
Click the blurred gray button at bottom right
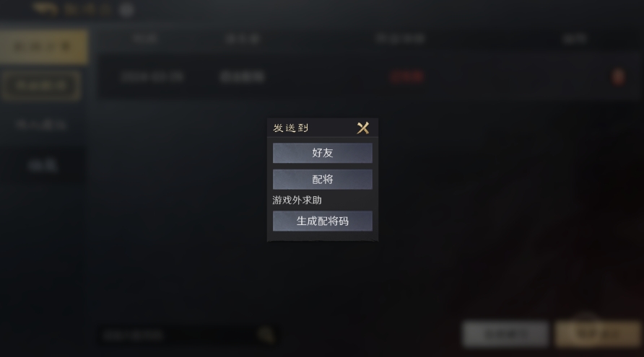point(505,334)
